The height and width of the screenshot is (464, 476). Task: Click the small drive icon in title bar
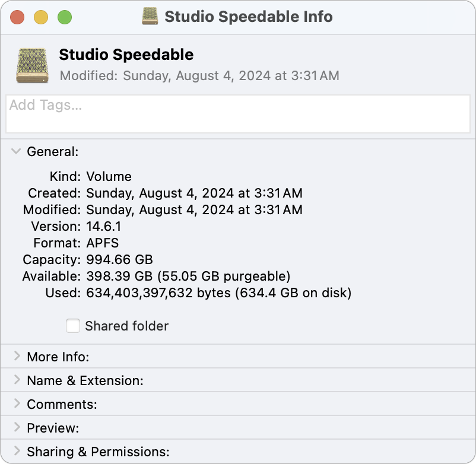150,16
